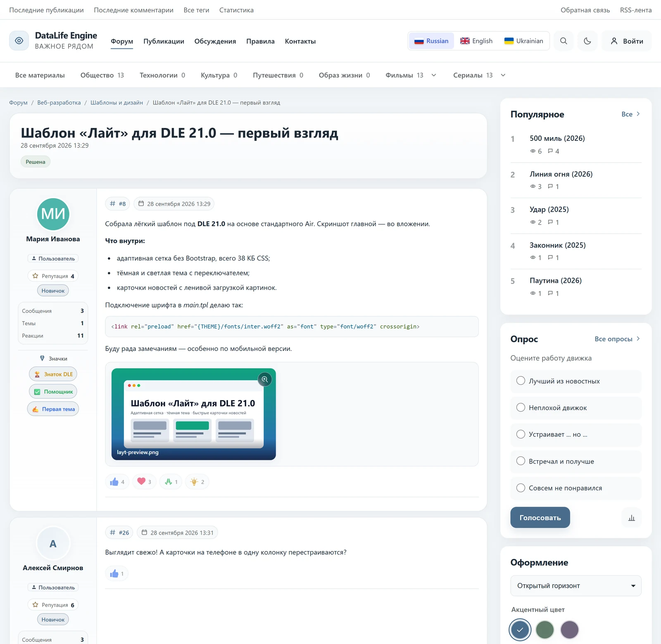Click Мария Иванова's МИ avatar
661x644 pixels.
(53, 214)
